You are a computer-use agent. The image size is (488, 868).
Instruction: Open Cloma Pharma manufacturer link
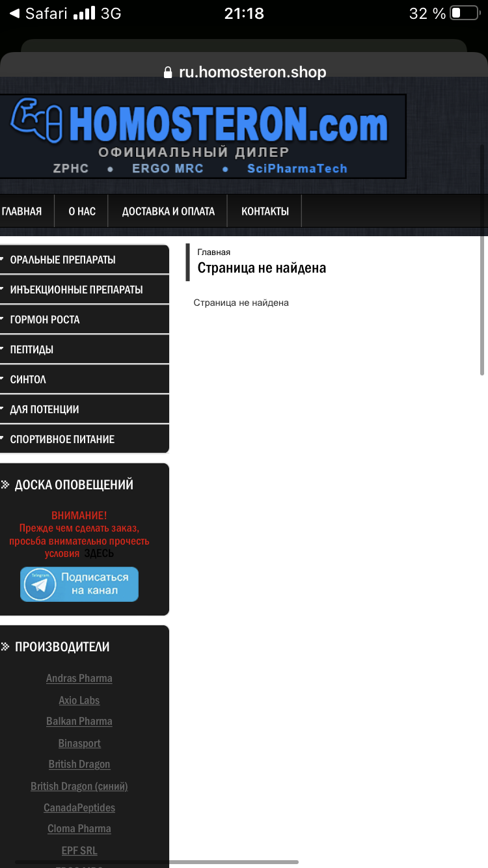click(79, 828)
